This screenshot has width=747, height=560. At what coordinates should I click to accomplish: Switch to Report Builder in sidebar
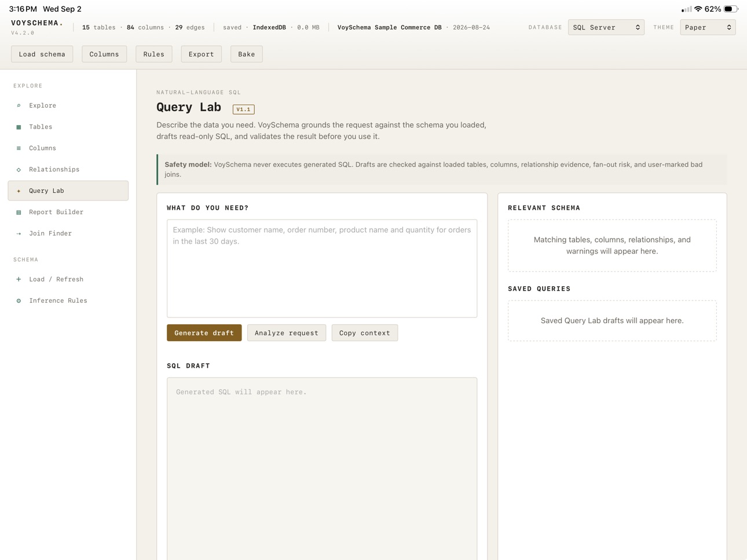click(x=68, y=212)
